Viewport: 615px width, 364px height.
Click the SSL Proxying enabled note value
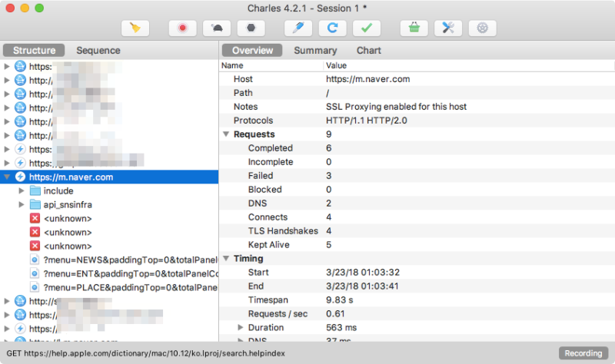click(396, 107)
